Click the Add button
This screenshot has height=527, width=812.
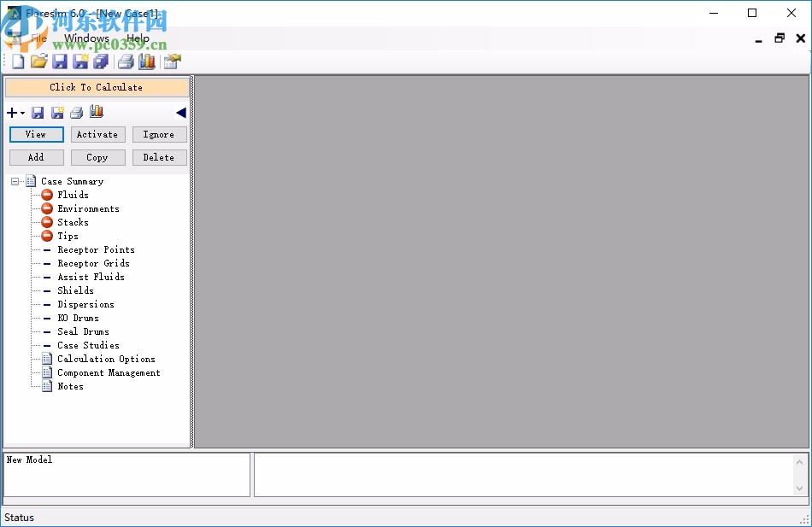36,157
